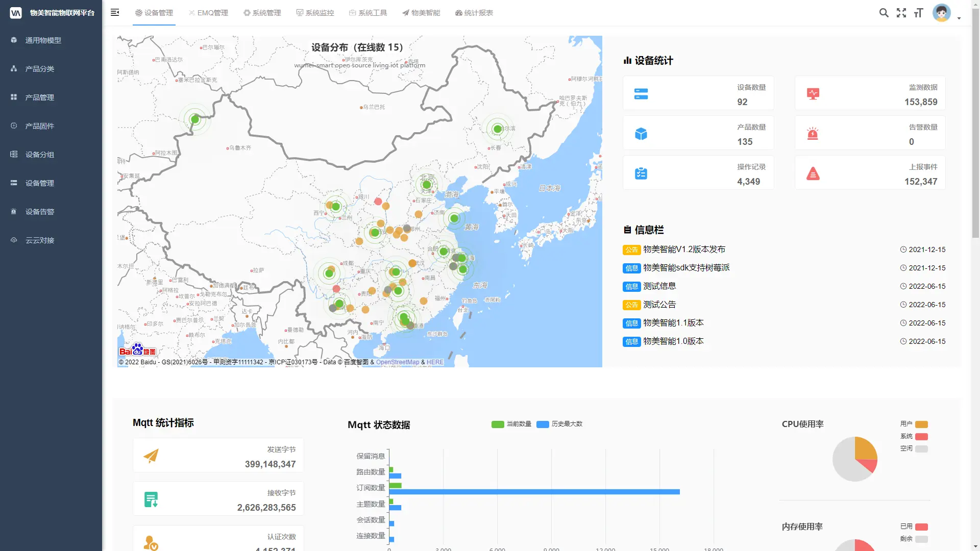Click the 告警数量 alarm bell icon
The image size is (980, 551).
[x=813, y=134]
